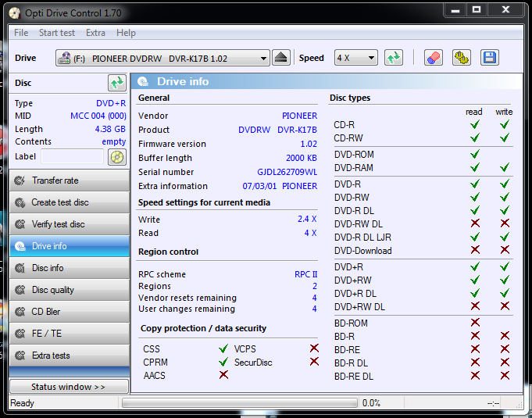Click the CD Bler sidebar icon
Image resolution: width=532 pixels, height=418 pixels.
(20, 312)
